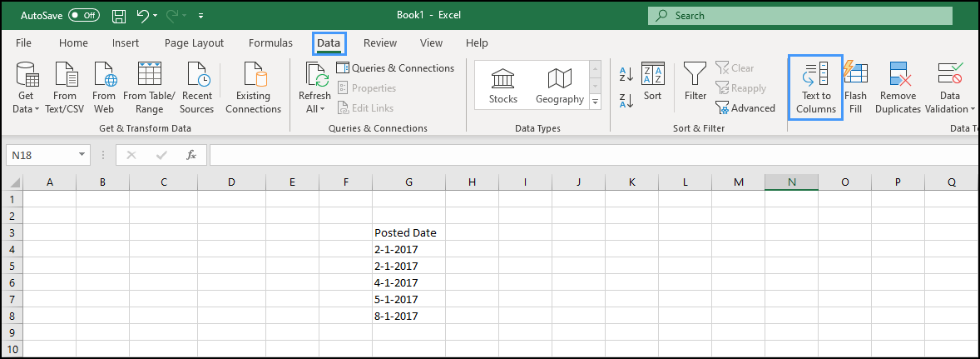Click the Save disk icon
This screenshot has height=359, width=980.
pyautogui.click(x=119, y=16)
